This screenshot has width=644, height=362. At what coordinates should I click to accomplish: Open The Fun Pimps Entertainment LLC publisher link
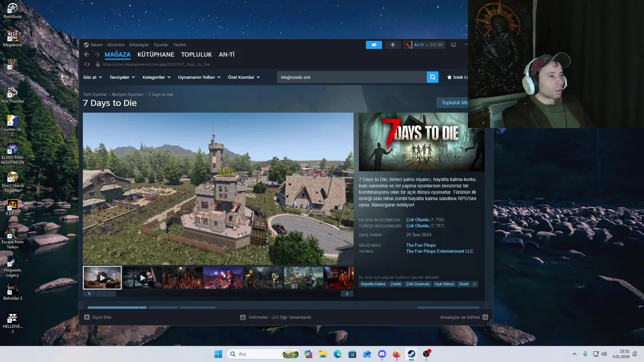point(440,251)
